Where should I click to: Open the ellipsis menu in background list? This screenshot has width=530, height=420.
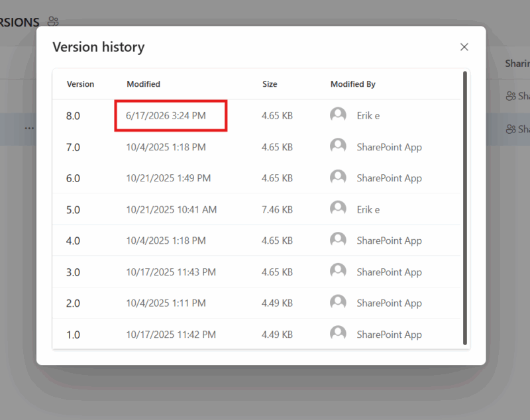pyautogui.click(x=29, y=129)
